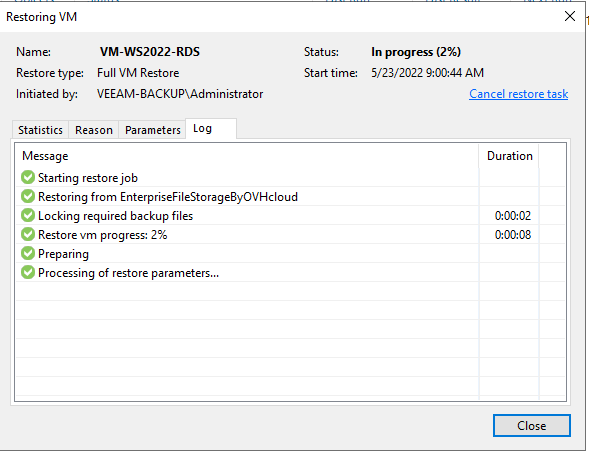This screenshot has height=451, width=589.
Task: Click the 0:00:02 duration value
Action: click(513, 216)
